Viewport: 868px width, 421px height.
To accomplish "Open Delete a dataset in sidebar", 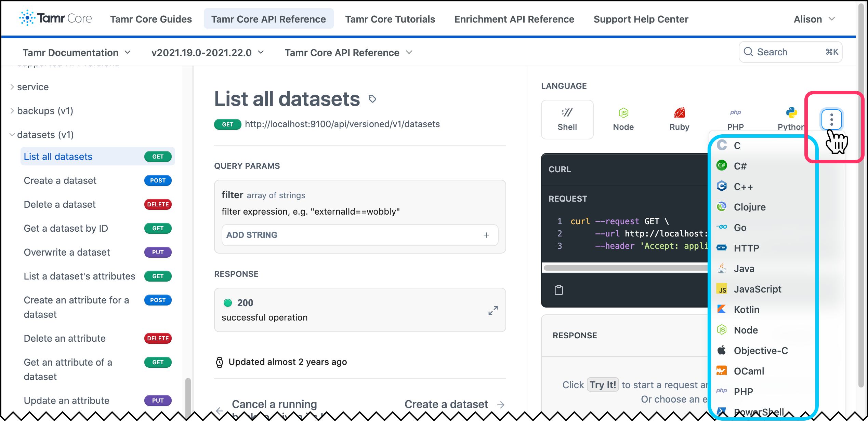I will point(98,204).
